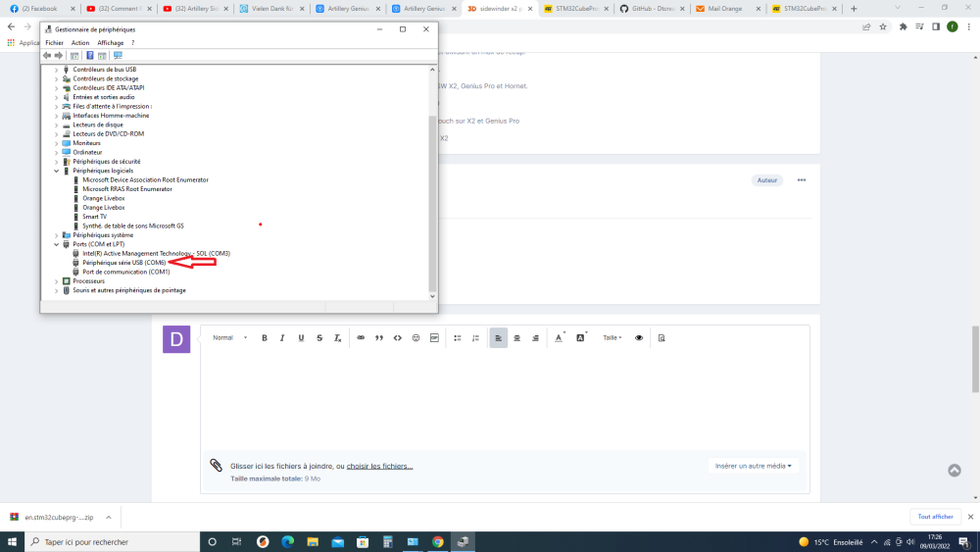Apply strikethrough formatting
The image size is (980, 552).
click(319, 337)
